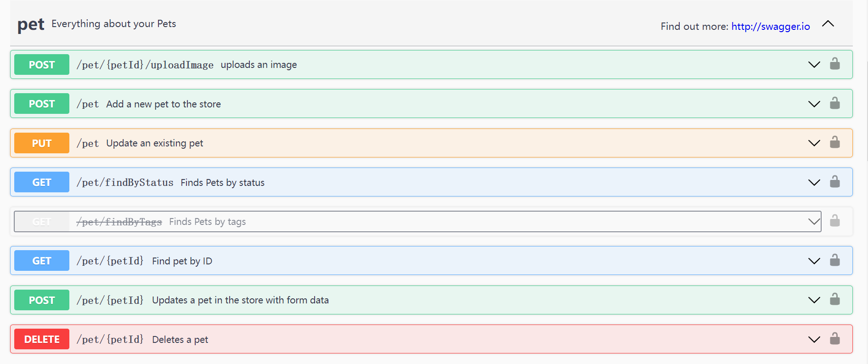This screenshot has width=868, height=364.
Task: Click lock icon on uploadImage endpoint
Action: [834, 64]
